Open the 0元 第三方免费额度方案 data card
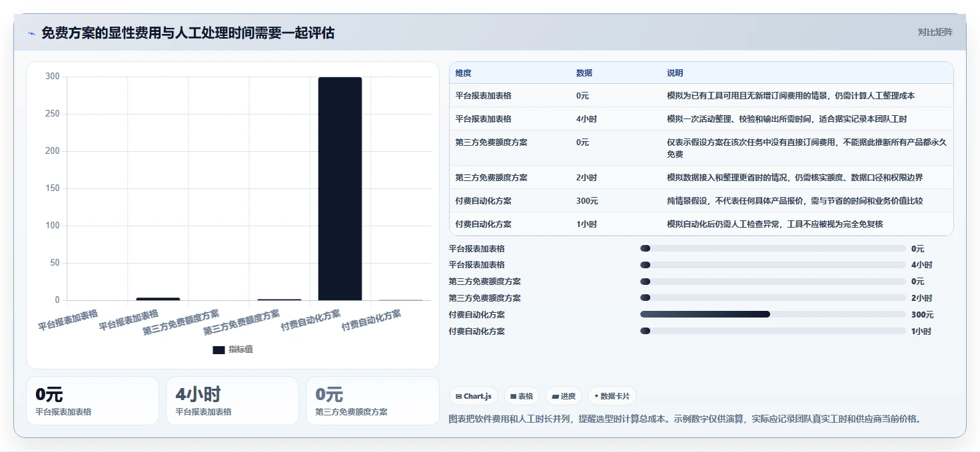This screenshot has height=452, width=980. pos(372,401)
